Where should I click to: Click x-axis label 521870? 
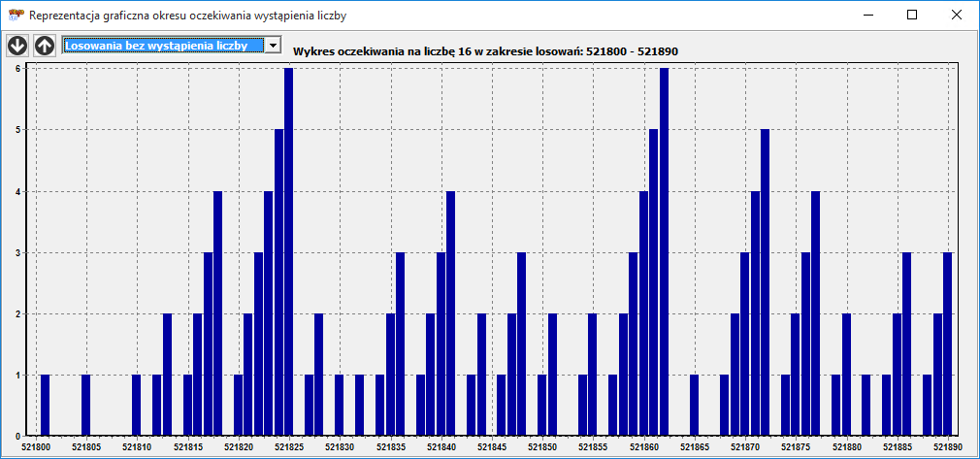pyautogui.click(x=745, y=447)
